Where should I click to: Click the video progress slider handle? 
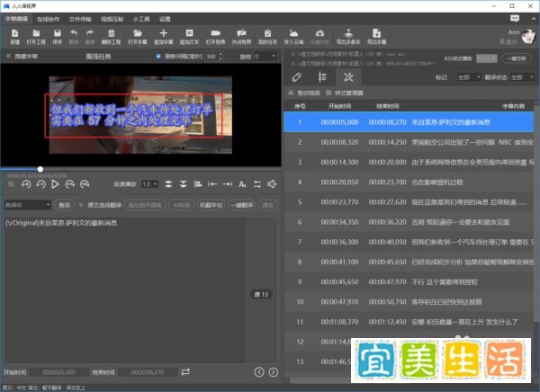point(40,169)
